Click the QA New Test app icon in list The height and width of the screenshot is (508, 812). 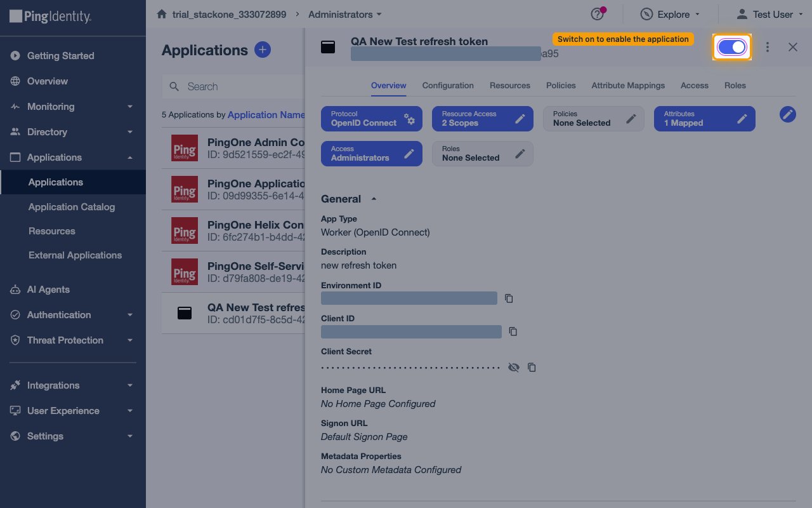pyautogui.click(x=185, y=313)
